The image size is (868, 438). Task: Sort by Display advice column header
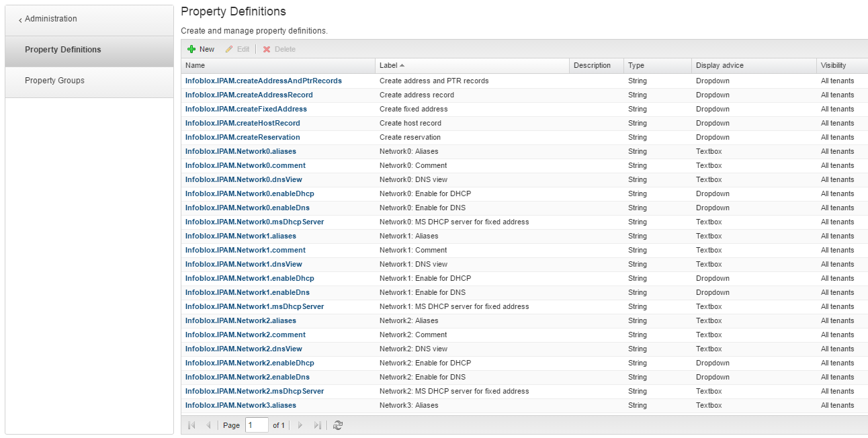[x=754, y=65]
